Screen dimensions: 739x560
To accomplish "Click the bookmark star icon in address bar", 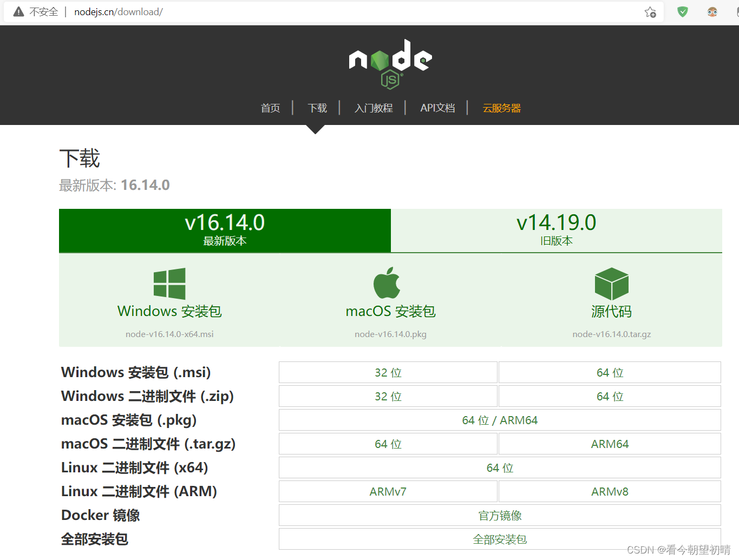I will [x=650, y=12].
